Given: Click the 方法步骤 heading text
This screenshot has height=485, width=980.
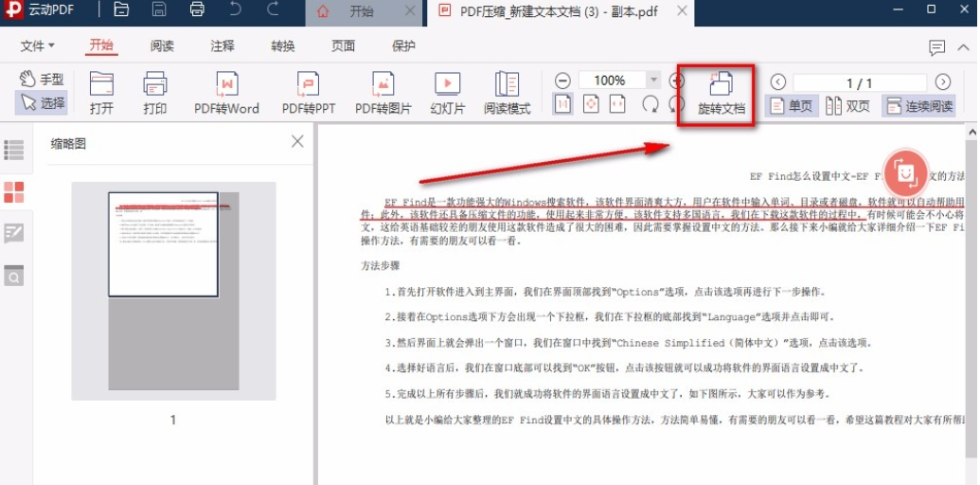Looking at the screenshot, I should click(x=380, y=265).
